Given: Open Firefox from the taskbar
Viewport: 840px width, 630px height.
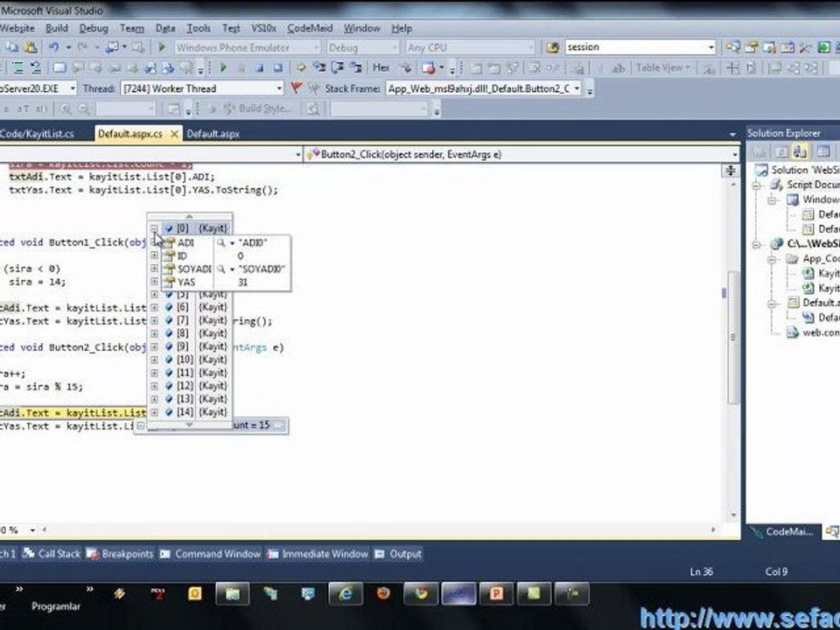Looking at the screenshot, I should click(x=383, y=593).
